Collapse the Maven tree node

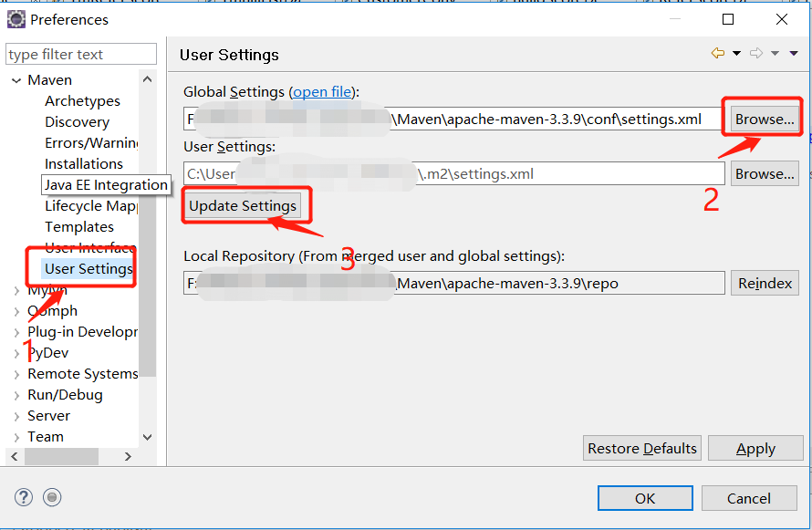(16, 81)
